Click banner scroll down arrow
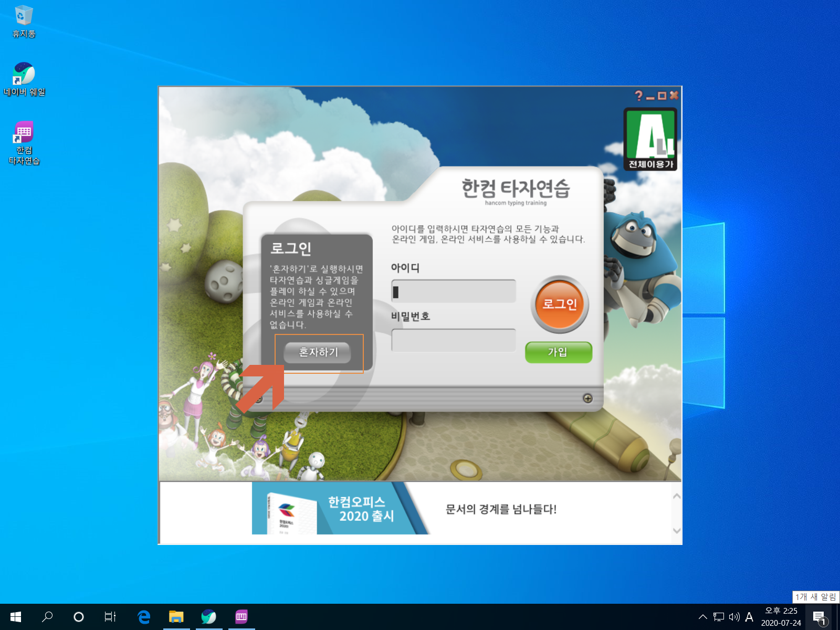Image resolution: width=840 pixels, height=630 pixels. 677,530
